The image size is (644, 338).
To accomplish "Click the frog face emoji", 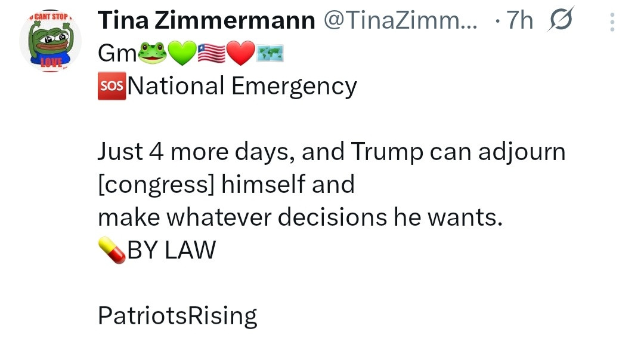I will (x=153, y=54).
